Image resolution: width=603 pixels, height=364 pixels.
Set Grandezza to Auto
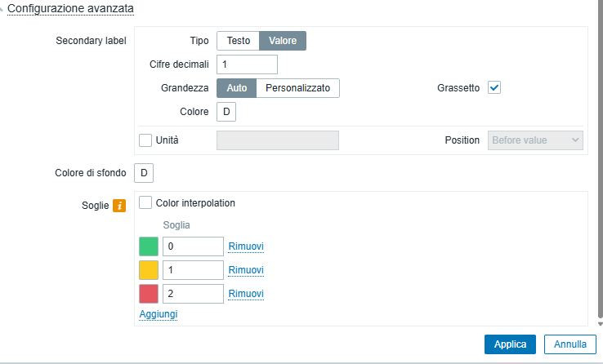pyautogui.click(x=237, y=88)
